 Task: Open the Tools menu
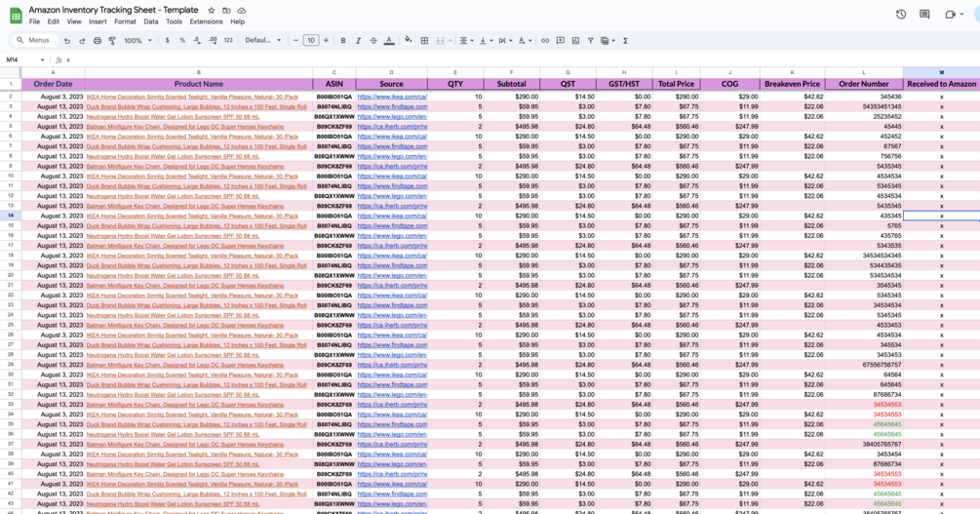(x=174, y=21)
